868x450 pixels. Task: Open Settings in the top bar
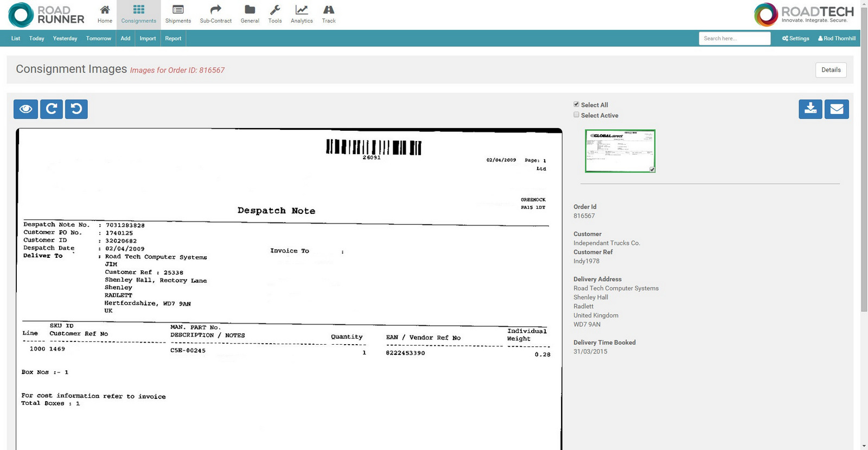pyautogui.click(x=795, y=39)
